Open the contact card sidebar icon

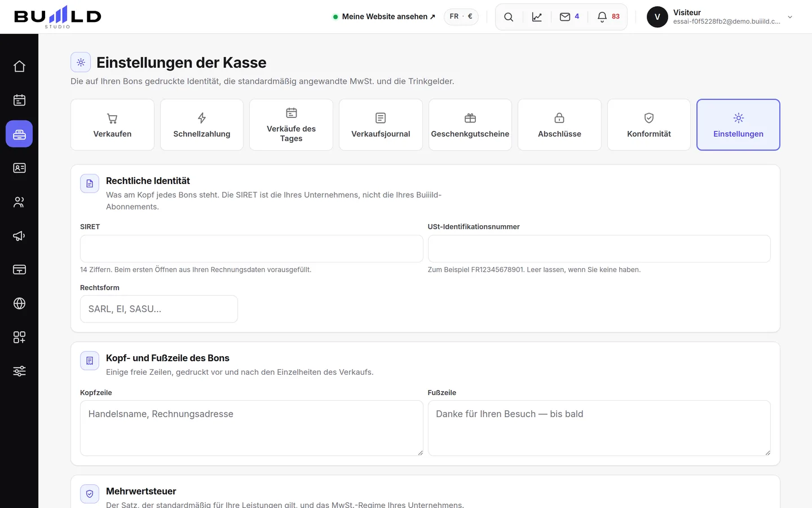pyautogui.click(x=19, y=168)
